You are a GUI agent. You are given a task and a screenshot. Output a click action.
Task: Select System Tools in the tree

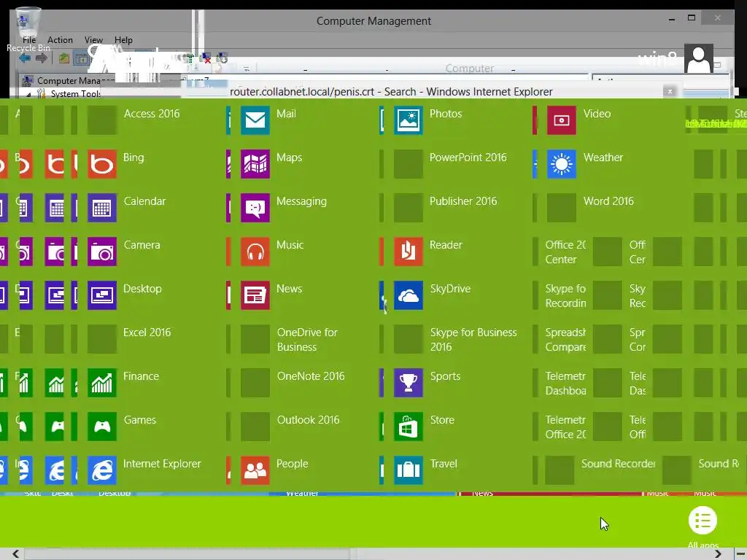75,94
